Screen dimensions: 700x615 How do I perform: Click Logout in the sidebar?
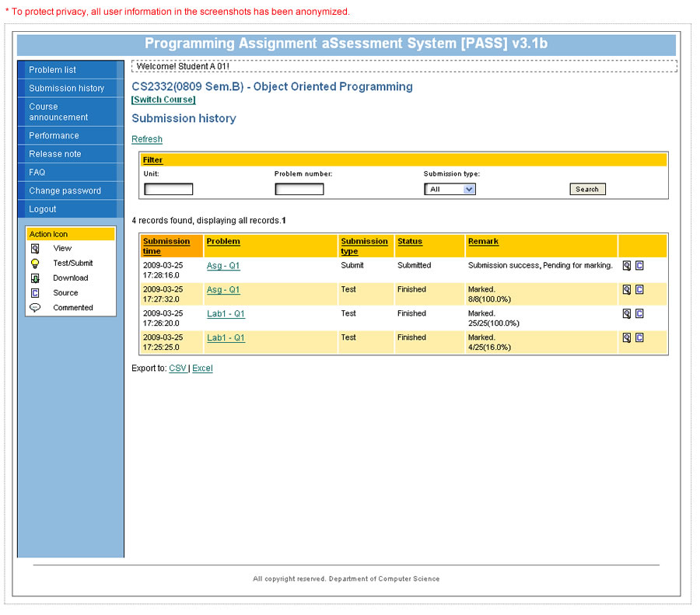tap(43, 209)
